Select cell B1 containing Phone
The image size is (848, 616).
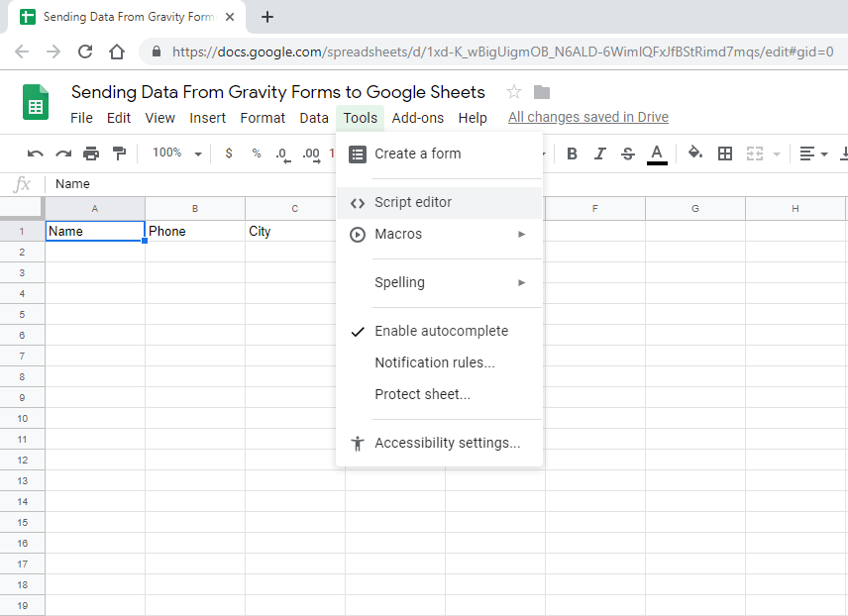pyautogui.click(x=195, y=231)
